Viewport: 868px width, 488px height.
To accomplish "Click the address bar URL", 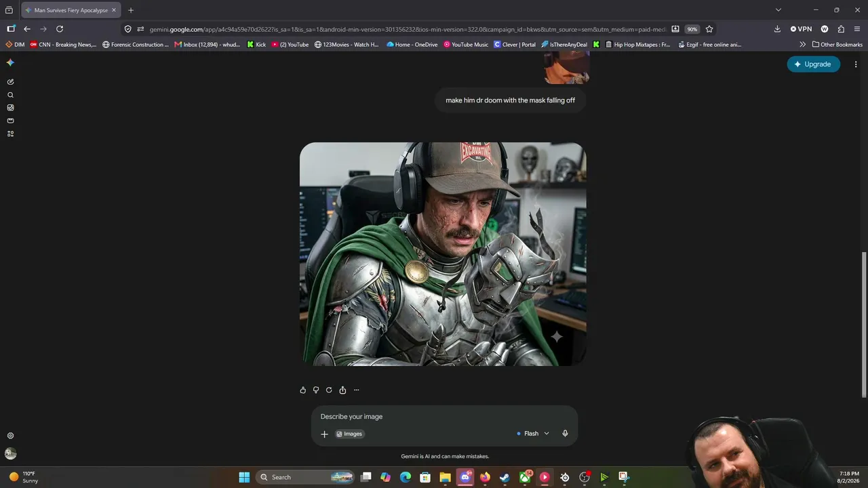I will (x=407, y=29).
